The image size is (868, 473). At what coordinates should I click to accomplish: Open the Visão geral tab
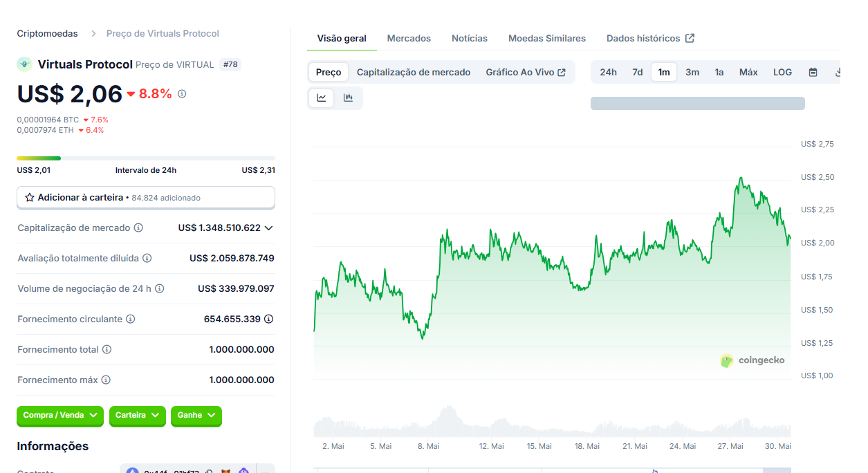342,38
